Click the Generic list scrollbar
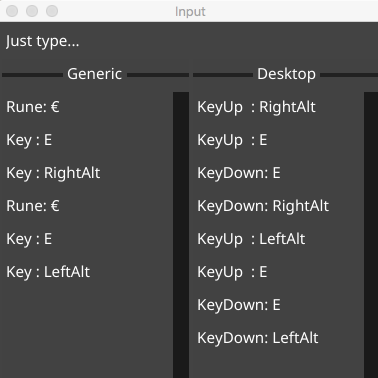Image resolution: width=378 pixels, height=378 pixels. click(x=181, y=235)
